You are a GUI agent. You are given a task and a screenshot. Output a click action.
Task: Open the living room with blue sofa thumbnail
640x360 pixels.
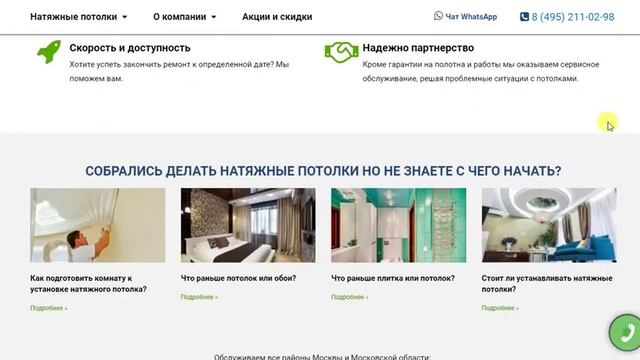(x=549, y=225)
